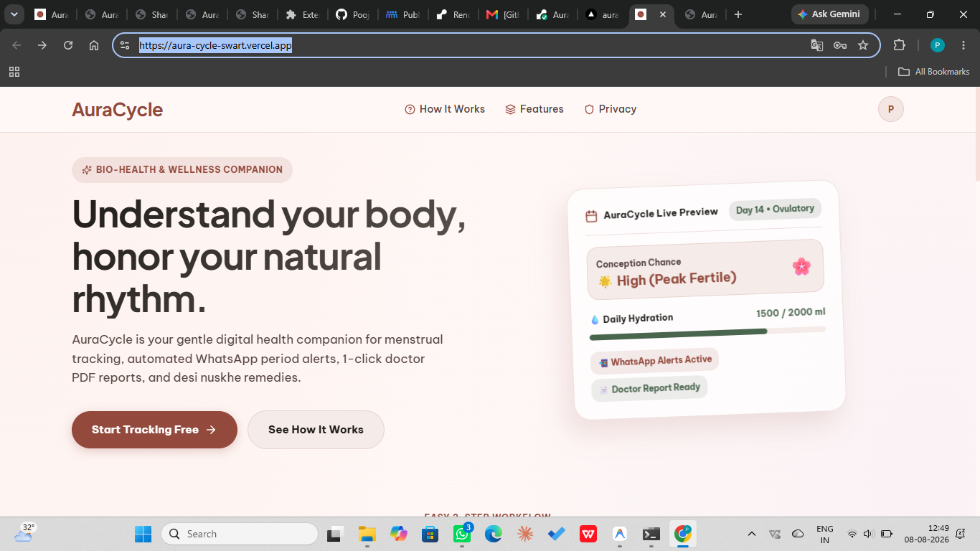Click the Day 14 • Ovulatory badge

tap(775, 209)
